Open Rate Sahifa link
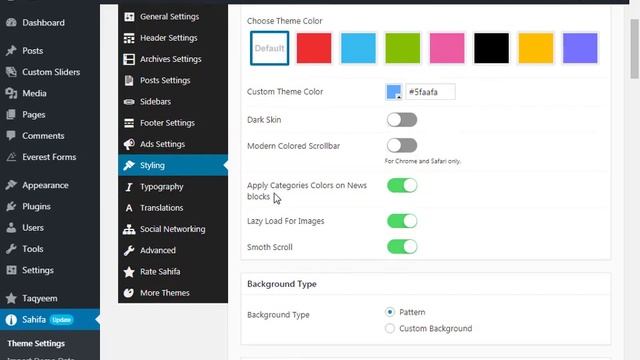This screenshot has height=360, width=640. [173, 271]
